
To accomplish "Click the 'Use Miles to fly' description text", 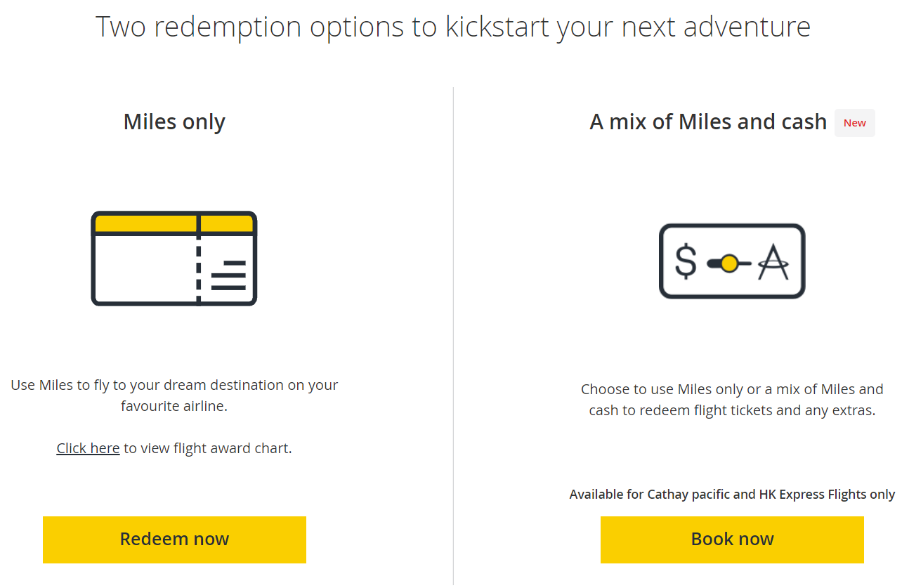I will tap(174, 396).
